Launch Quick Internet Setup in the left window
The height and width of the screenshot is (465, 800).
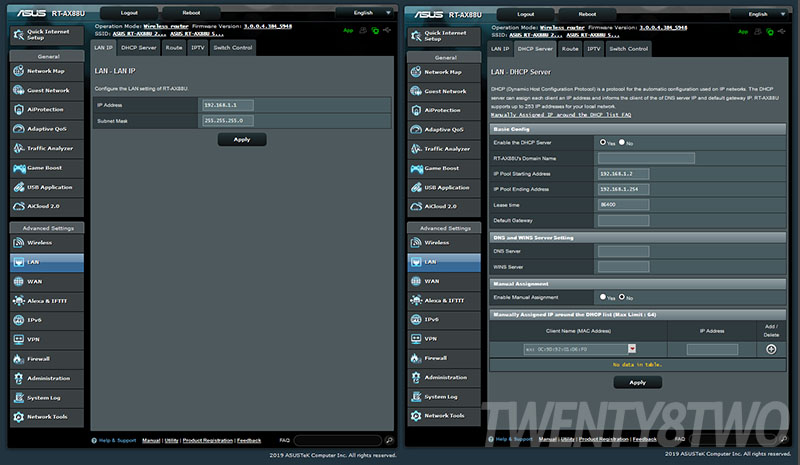46,35
